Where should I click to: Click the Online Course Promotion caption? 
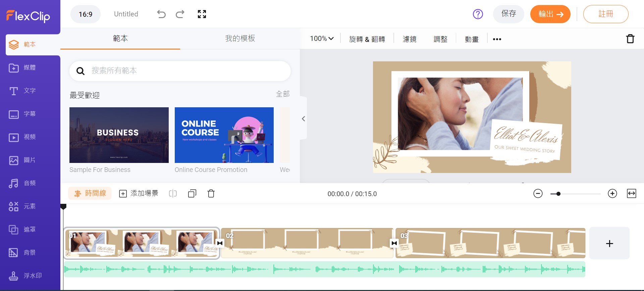pyautogui.click(x=211, y=170)
